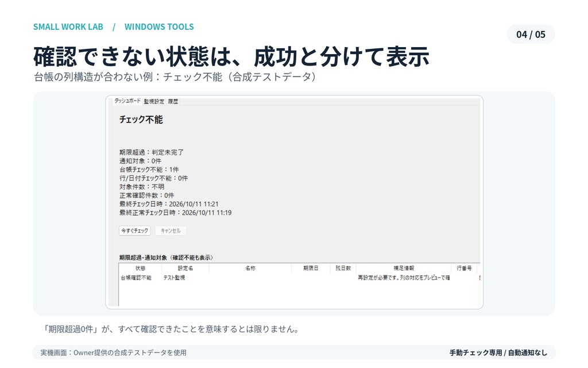Click the 最終正常チェック日時 11:19 line
This screenshot has width=588, height=368.
click(176, 213)
